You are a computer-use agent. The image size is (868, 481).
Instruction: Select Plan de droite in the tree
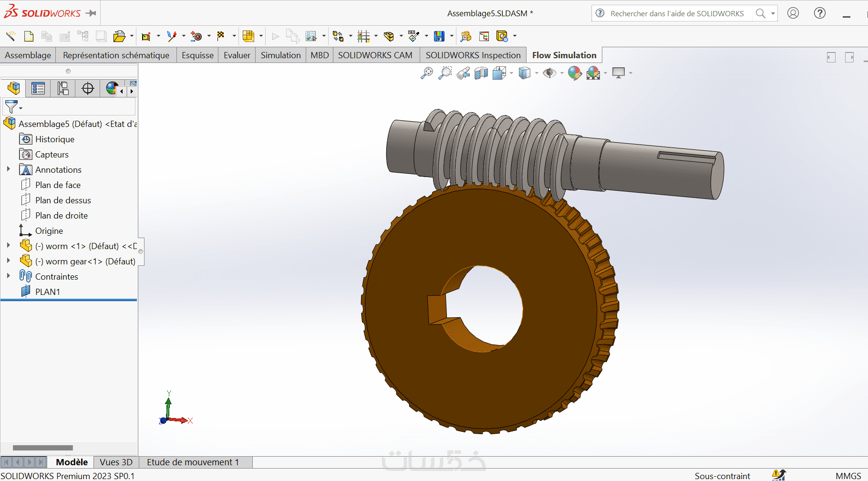pyautogui.click(x=62, y=216)
